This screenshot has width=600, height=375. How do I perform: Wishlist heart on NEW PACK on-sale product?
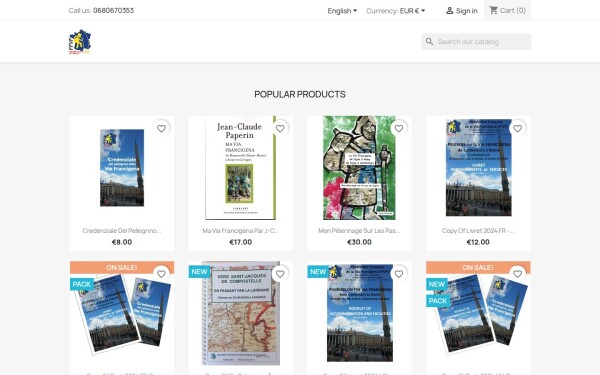(517, 274)
